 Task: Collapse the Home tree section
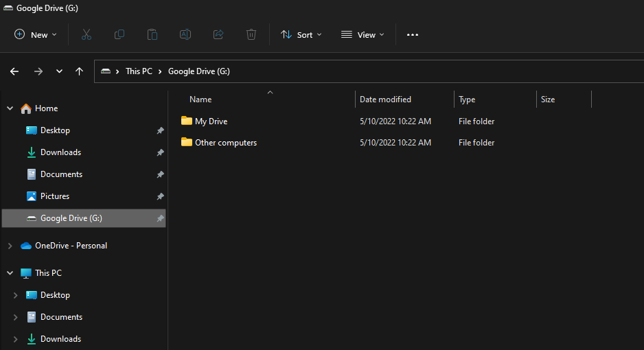pos(10,108)
